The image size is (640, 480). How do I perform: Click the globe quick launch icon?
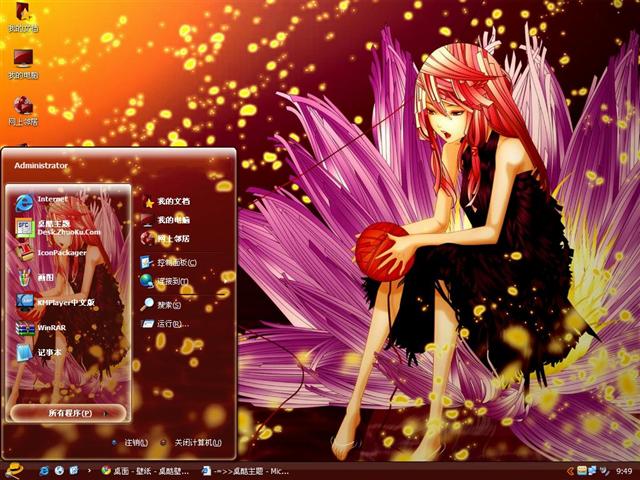pos(59,471)
